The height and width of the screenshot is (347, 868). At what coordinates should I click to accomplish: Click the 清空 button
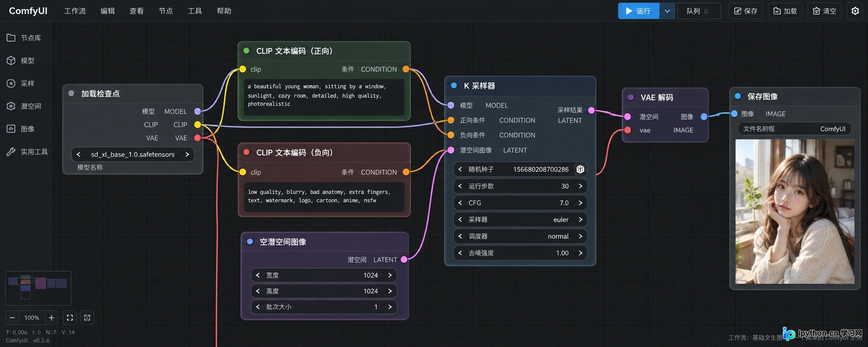click(824, 11)
